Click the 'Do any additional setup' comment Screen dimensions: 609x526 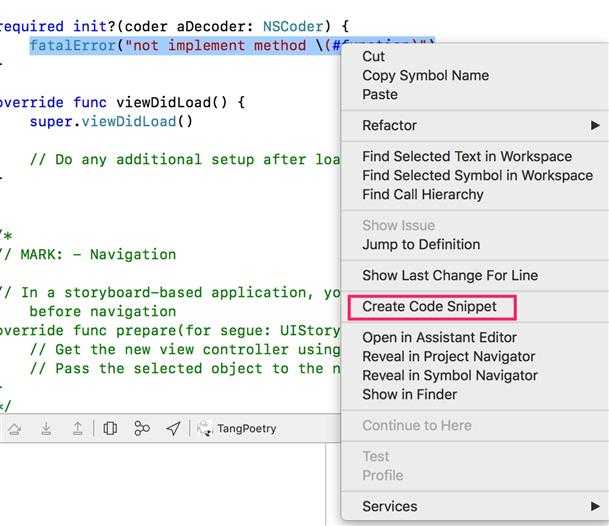(x=185, y=160)
